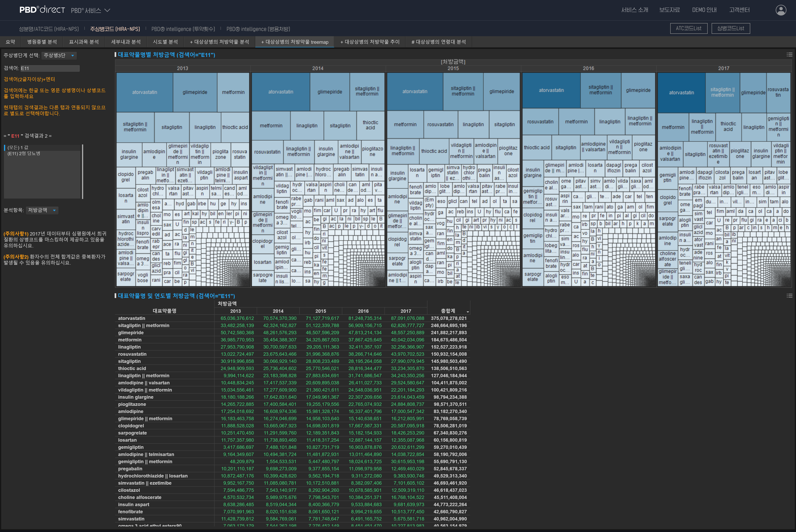
Task: Click 2013 atorvastatin treemap block
Action: (144, 92)
